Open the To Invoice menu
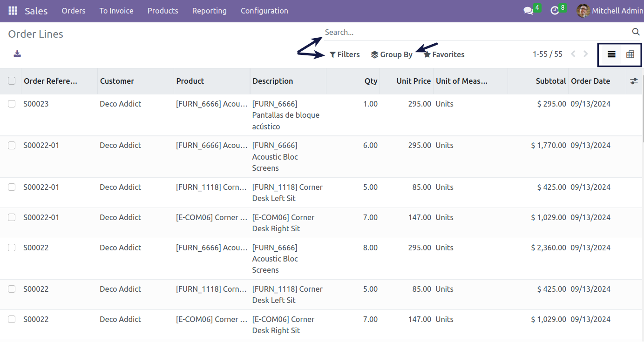Viewport: 644px width, 342px height. (116, 11)
